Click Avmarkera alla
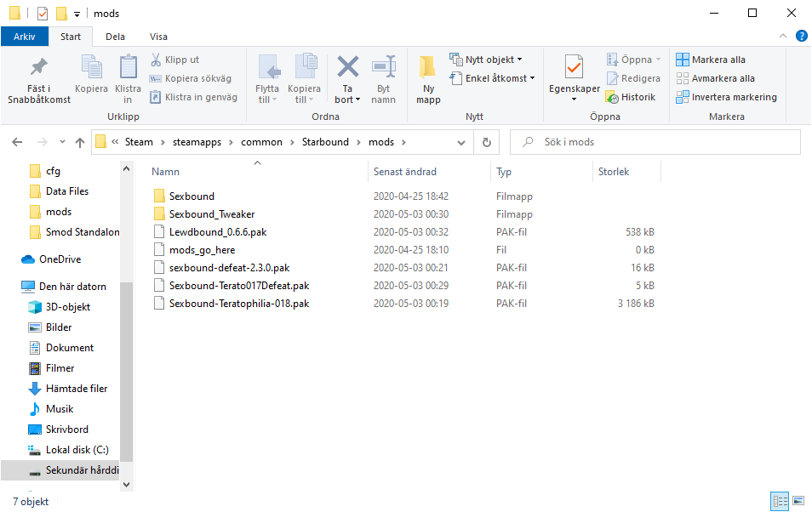Image resolution: width=812 pixels, height=512 pixels. (x=715, y=78)
